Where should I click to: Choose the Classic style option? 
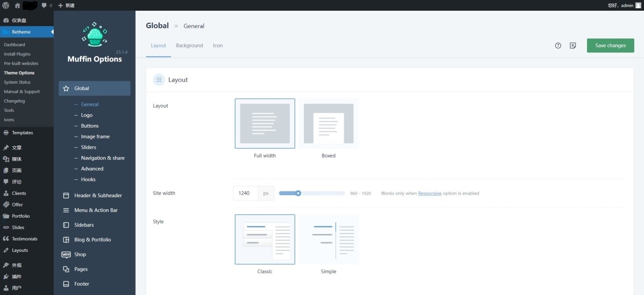coord(265,240)
